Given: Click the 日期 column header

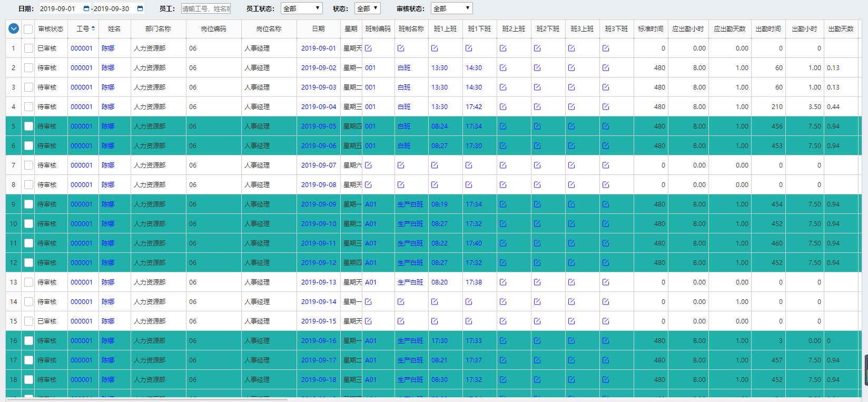Looking at the screenshot, I should [318, 29].
